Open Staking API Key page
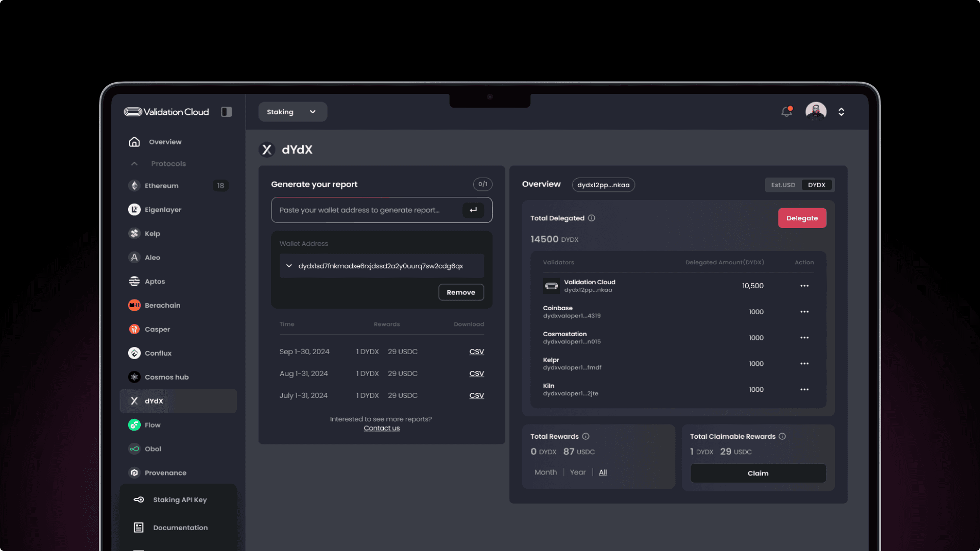The height and width of the screenshot is (551, 980). coord(180,499)
